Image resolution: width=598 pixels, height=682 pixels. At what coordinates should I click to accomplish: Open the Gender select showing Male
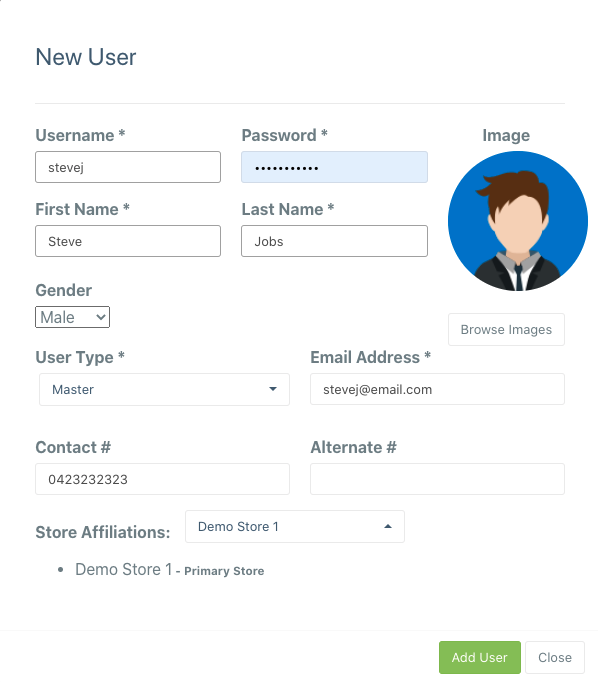click(72, 317)
